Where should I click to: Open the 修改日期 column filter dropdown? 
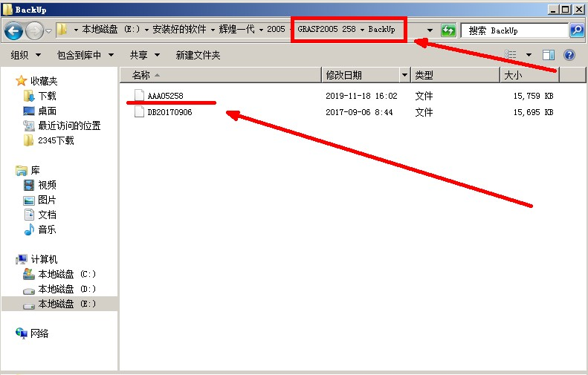coord(404,75)
